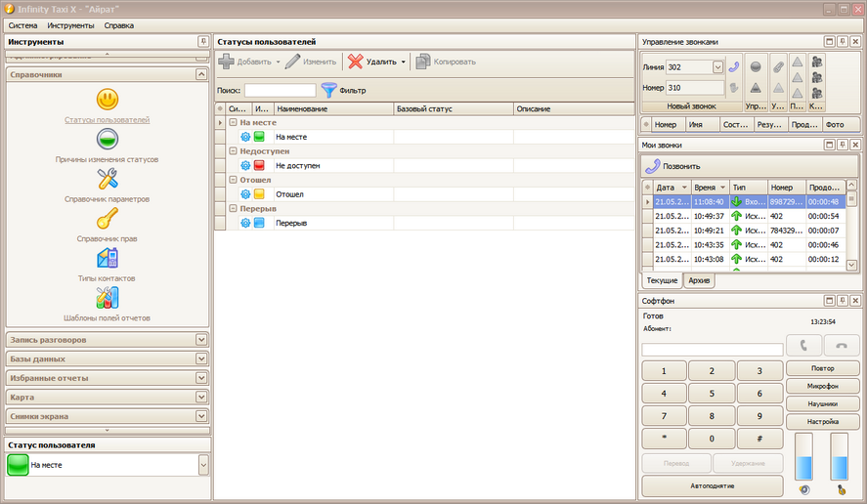Click the Изменить pencil icon
This screenshot has height=504, width=867.
(x=292, y=62)
